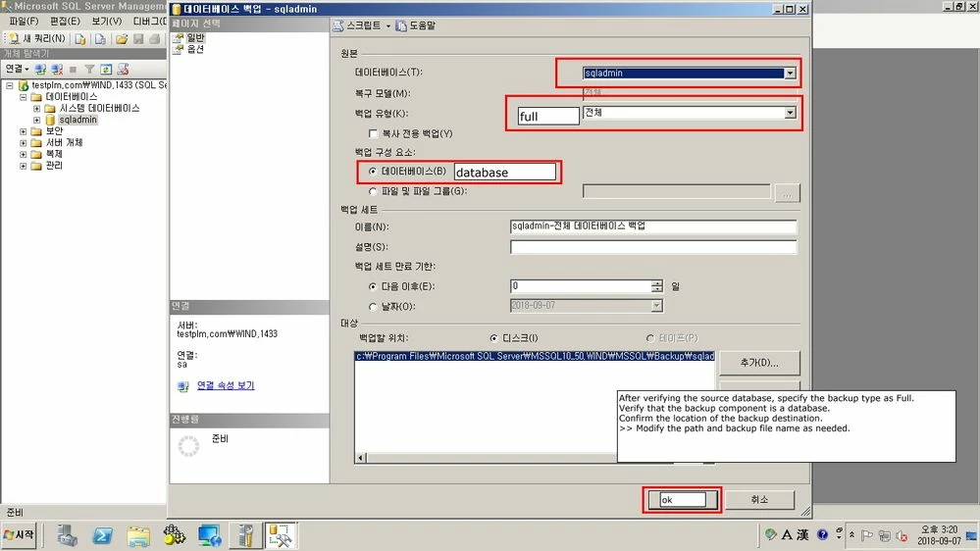
Task: Click the Refresh icon in Object Explorer
Action: point(106,70)
